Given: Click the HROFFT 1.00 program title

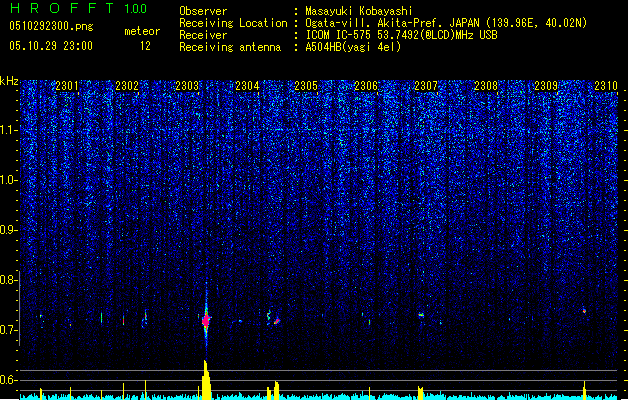Looking at the screenshot, I should (x=78, y=8).
